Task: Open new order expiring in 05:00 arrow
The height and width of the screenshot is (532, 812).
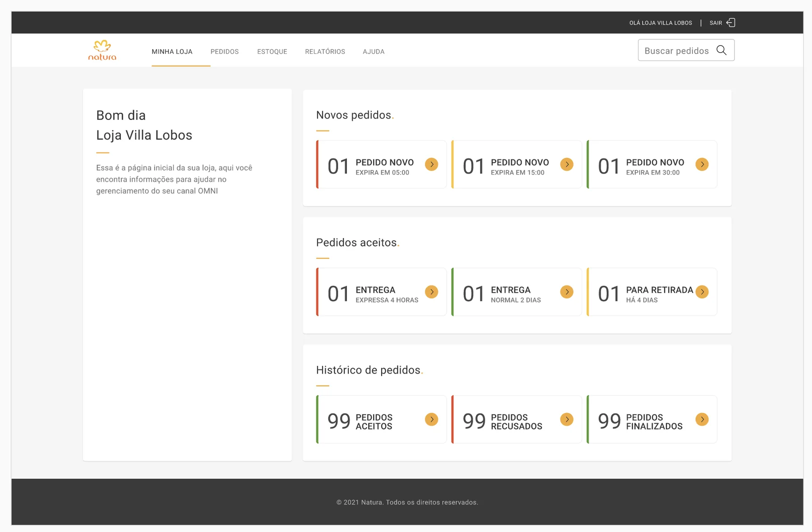Action: 432,164
